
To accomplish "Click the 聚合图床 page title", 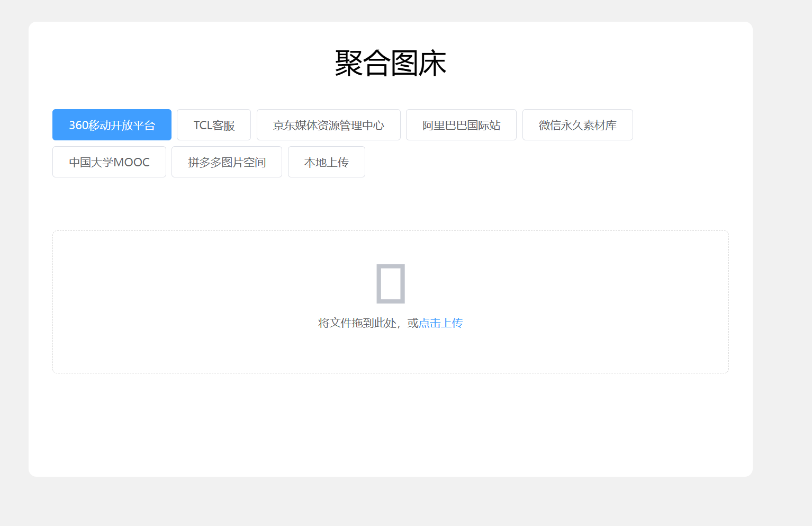I will [391, 62].
